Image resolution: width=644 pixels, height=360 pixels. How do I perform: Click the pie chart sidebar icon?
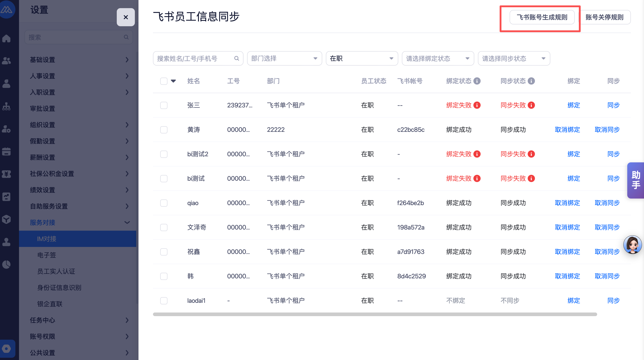[x=7, y=264]
